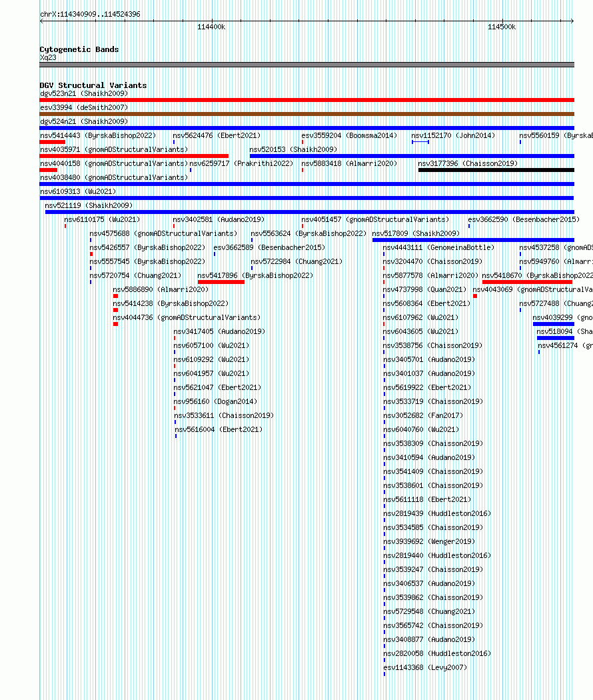Click nsv5722984 (Chuang2021) label
593x700 pixels.
click(x=296, y=261)
